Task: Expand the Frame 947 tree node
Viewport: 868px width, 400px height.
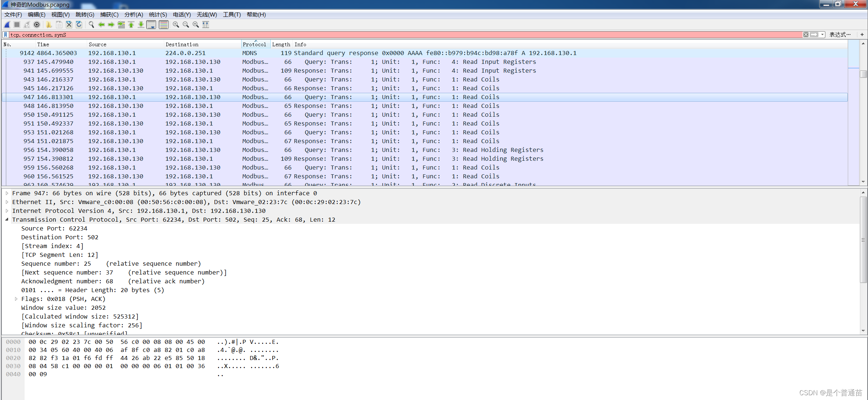Action: (x=7, y=193)
